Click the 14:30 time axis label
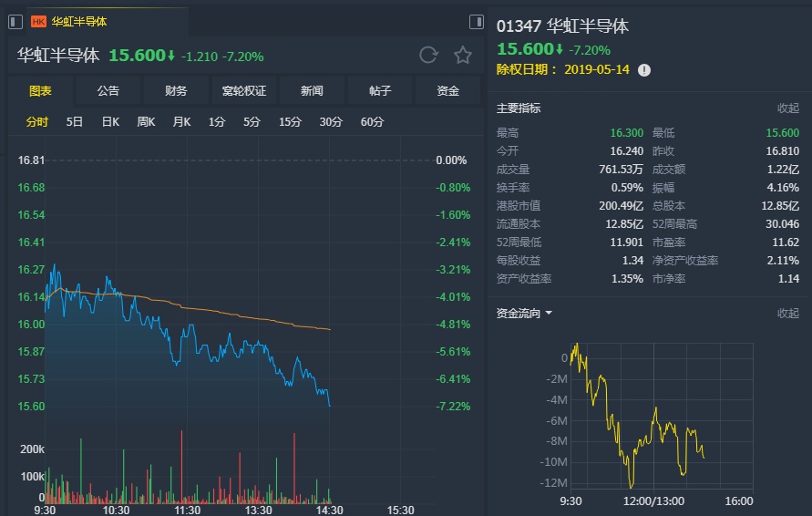 point(329,510)
